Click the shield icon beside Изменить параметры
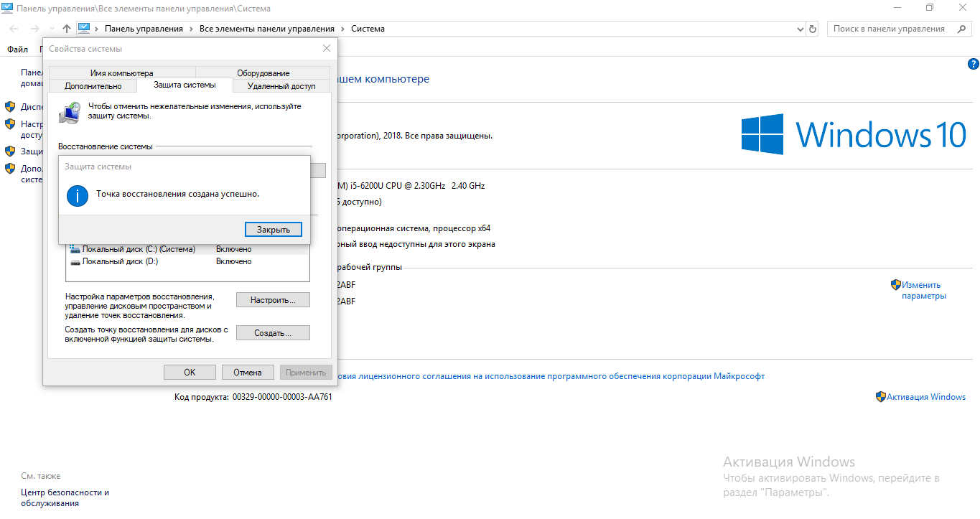980x519 pixels. point(896,285)
